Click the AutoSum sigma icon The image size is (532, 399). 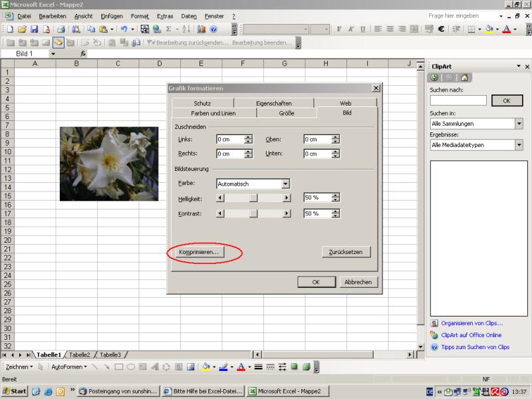168,29
